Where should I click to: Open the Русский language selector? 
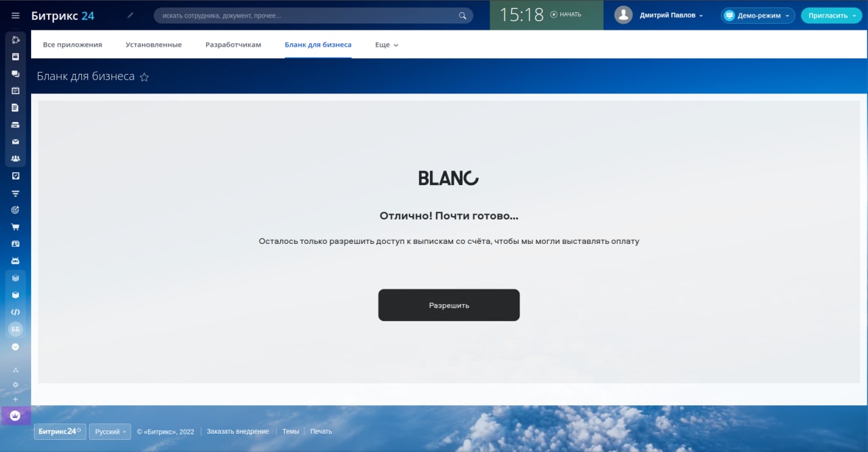110,432
